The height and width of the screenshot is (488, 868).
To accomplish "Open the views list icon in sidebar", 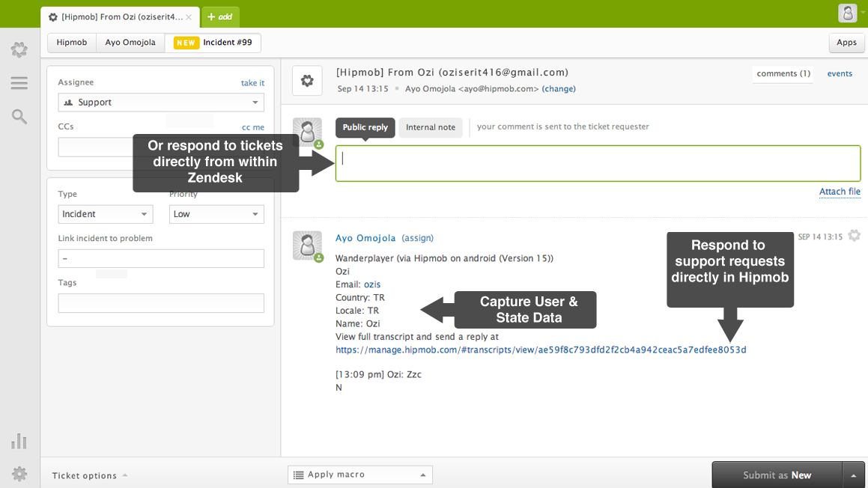I will click(19, 83).
